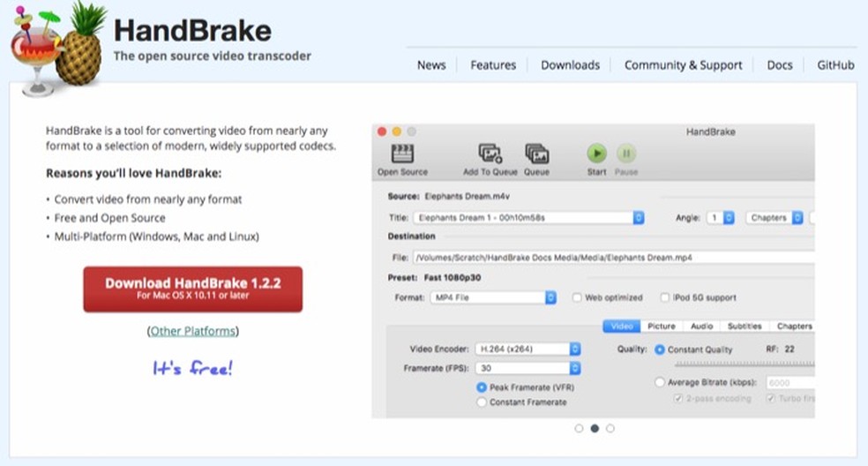Viewport: 868px width, 466px height.
Task: Enable the iPod 5G support checkbox
Action: [x=665, y=297]
